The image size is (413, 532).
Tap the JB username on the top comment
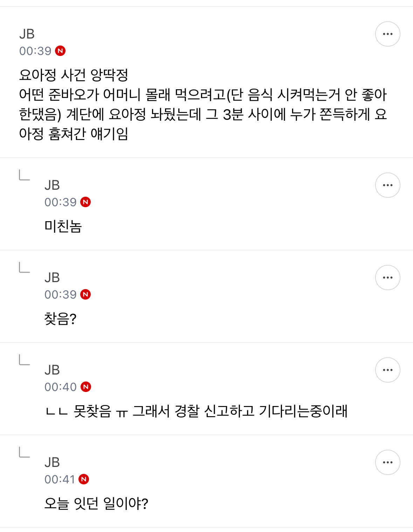click(27, 34)
